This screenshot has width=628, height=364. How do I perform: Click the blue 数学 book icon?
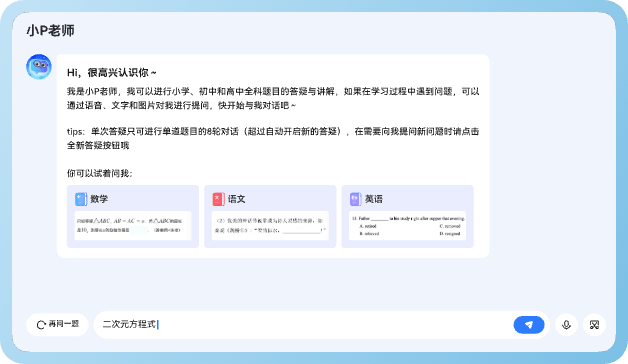[x=81, y=199]
